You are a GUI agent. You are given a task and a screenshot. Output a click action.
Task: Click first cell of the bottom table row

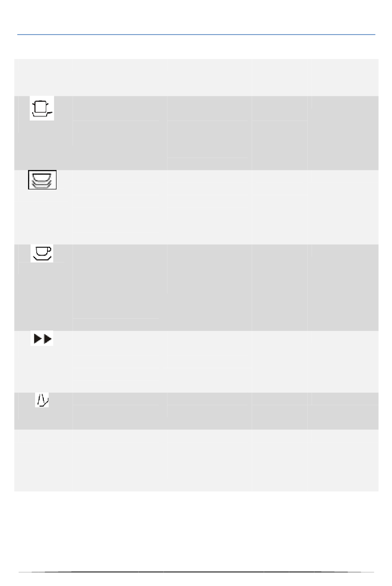coord(44,461)
